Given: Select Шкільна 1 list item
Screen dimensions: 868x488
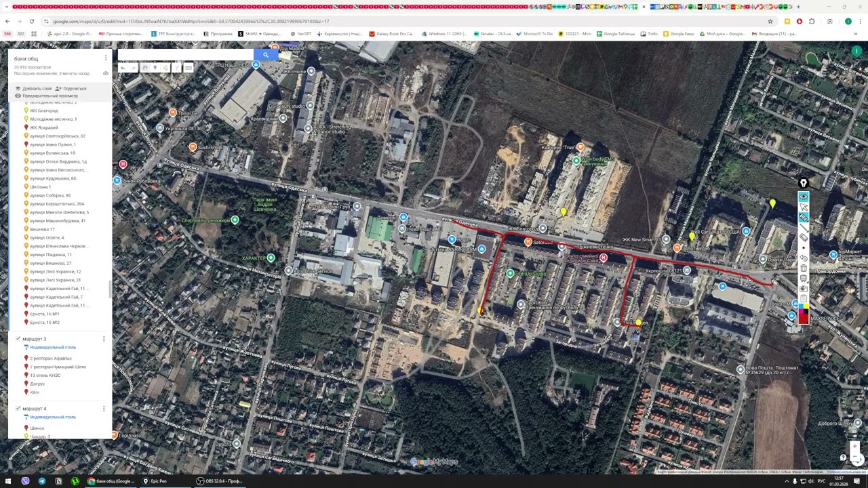Looking at the screenshot, I should tap(40, 187).
